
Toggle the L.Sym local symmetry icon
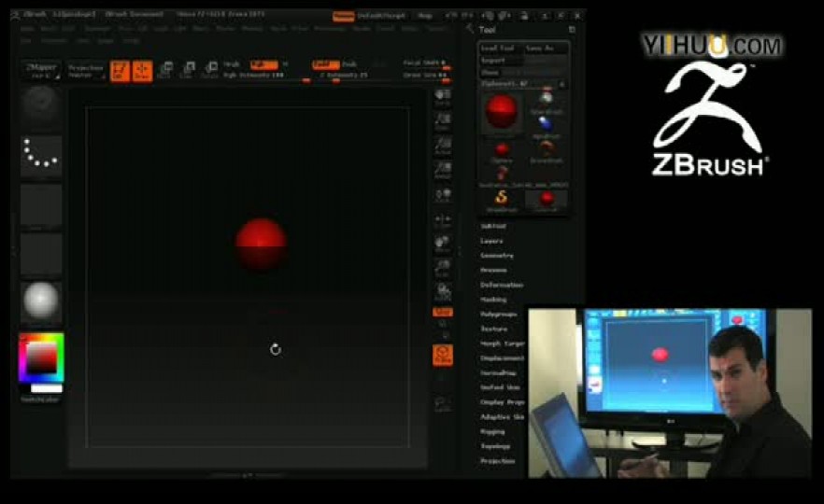tap(443, 220)
